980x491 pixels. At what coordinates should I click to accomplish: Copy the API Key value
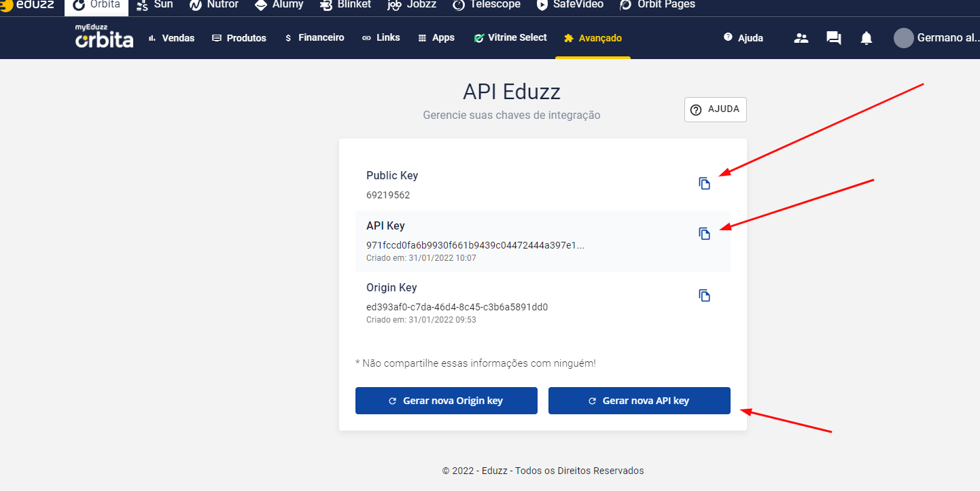(x=705, y=234)
